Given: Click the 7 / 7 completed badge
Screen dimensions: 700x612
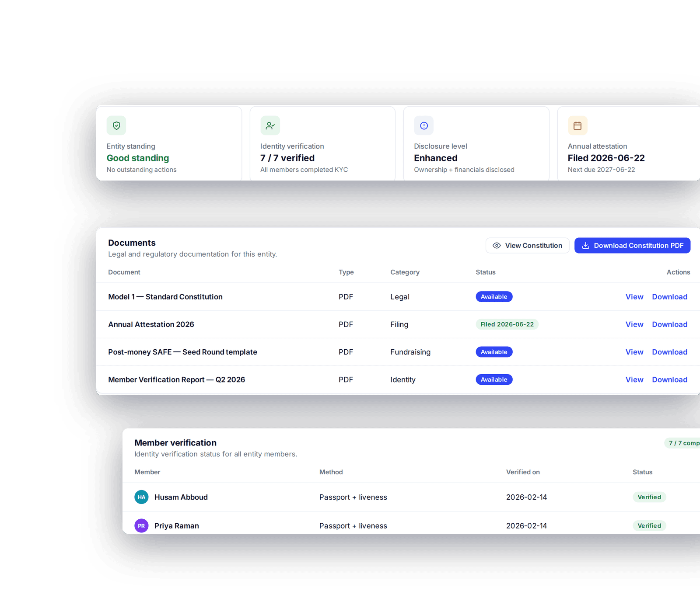Looking at the screenshot, I should [682, 443].
